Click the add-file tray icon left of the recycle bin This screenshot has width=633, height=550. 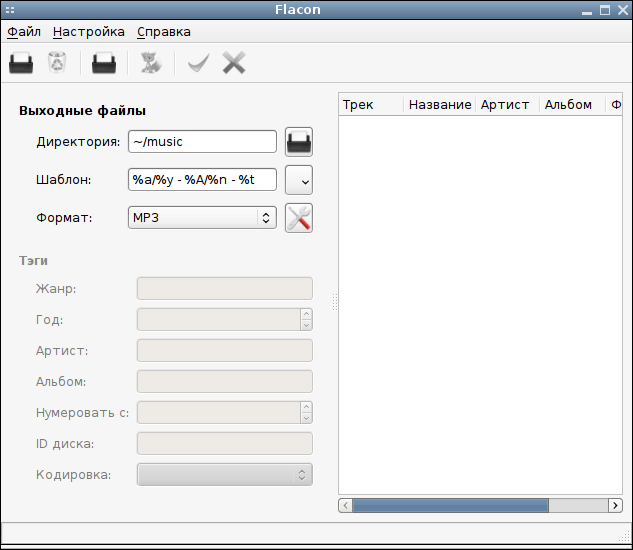point(21,63)
